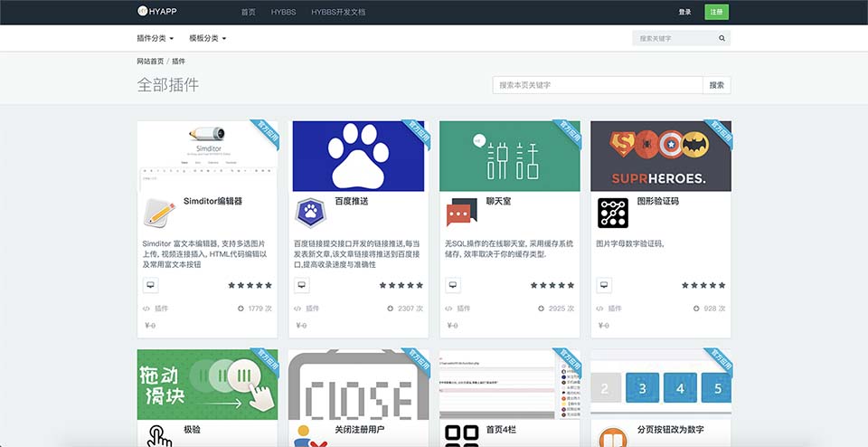Click the 首页4栏 grid squares icon

click(462, 436)
